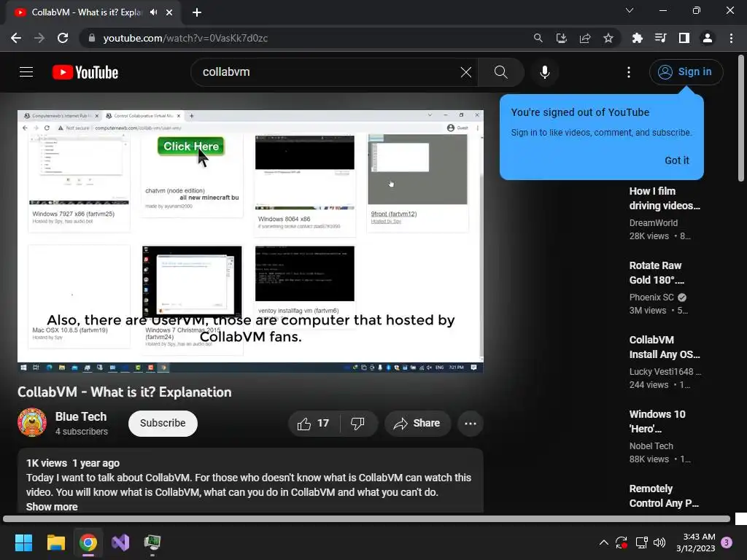Expand description with Show more
Viewport: 747px width, 560px height.
(x=52, y=507)
